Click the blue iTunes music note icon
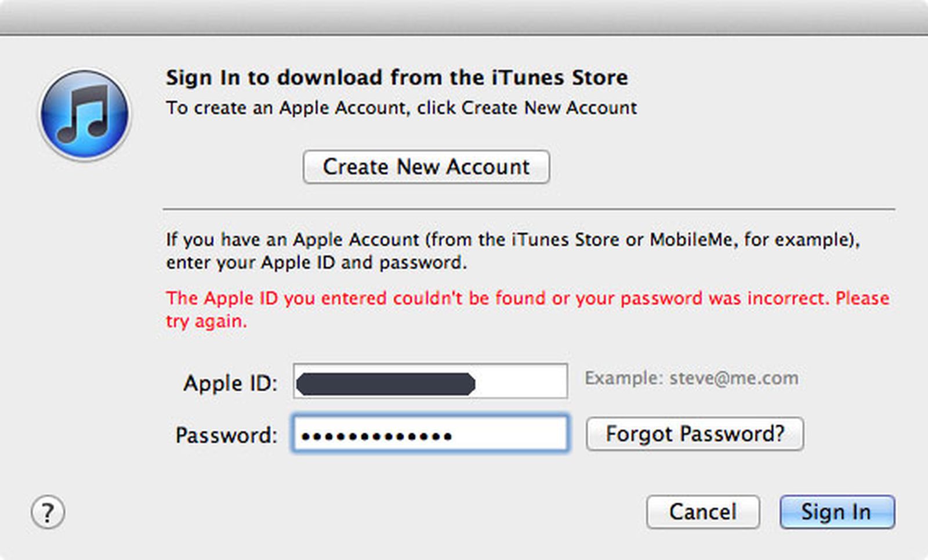The width and height of the screenshot is (928, 560). [x=85, y=114]
